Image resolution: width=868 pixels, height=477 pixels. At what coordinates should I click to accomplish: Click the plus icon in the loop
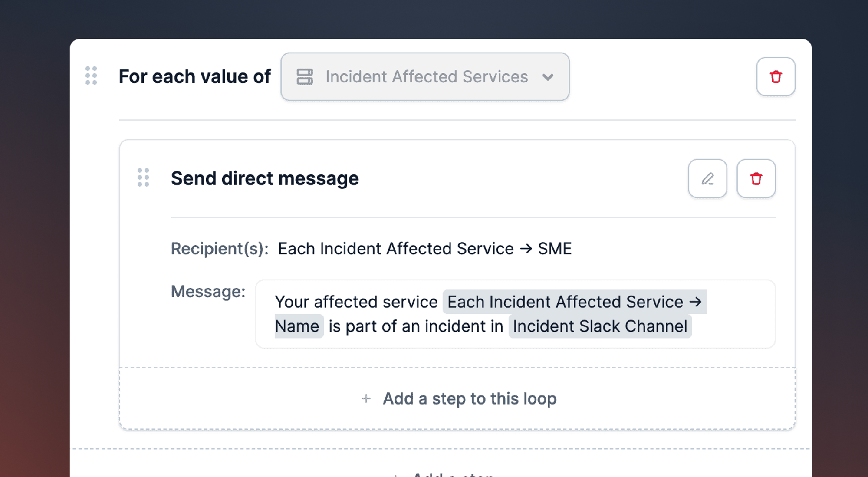(x=366, y=398)
